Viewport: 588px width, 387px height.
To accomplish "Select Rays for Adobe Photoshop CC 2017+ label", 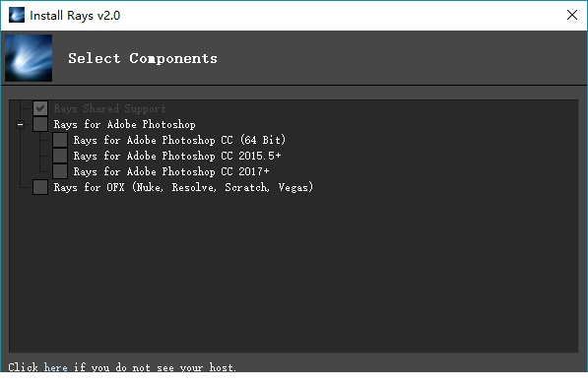I will click(x=171, y=171).
